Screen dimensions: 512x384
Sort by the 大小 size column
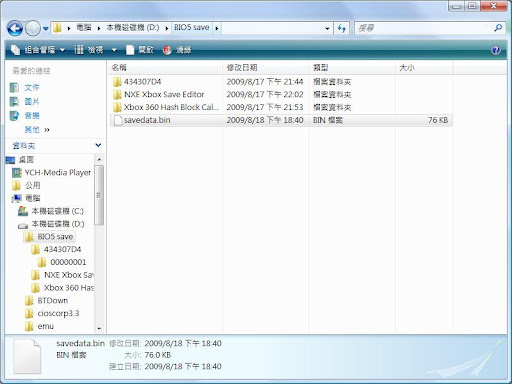(x=424, y=68)
